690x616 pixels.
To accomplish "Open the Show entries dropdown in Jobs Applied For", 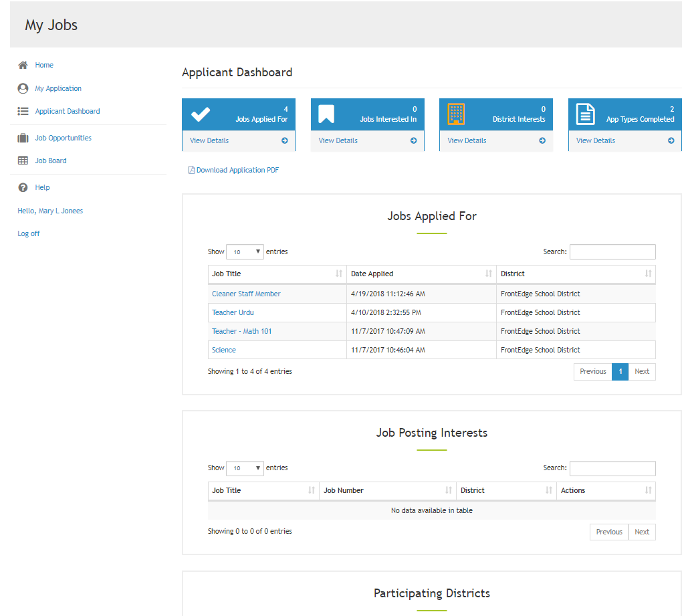I will 245,251.
